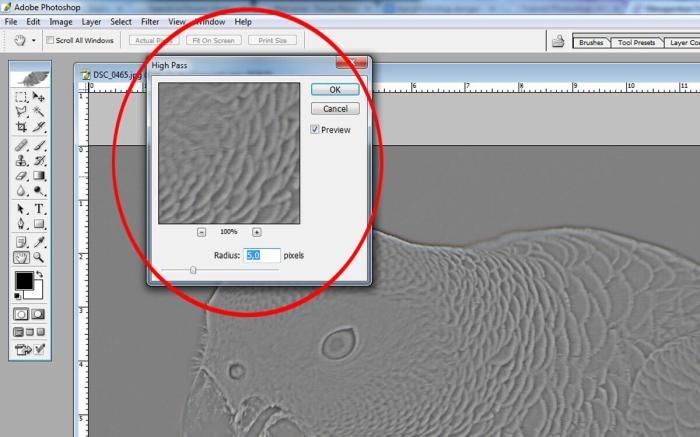Confirm High Pass with OK button
The width and height of the screenshot is (700, 437).
(x=335, y=89)
